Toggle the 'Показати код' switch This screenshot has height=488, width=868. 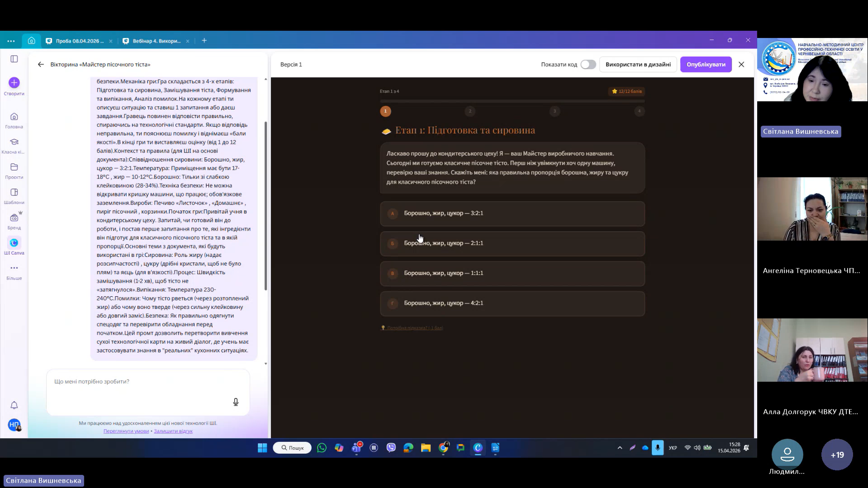(x=588, y=65)
